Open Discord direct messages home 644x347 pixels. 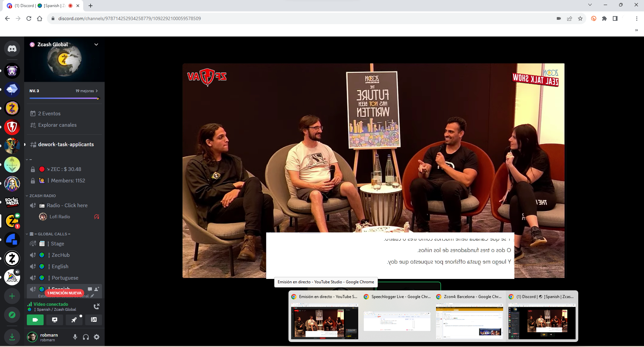tap(12, 49)
